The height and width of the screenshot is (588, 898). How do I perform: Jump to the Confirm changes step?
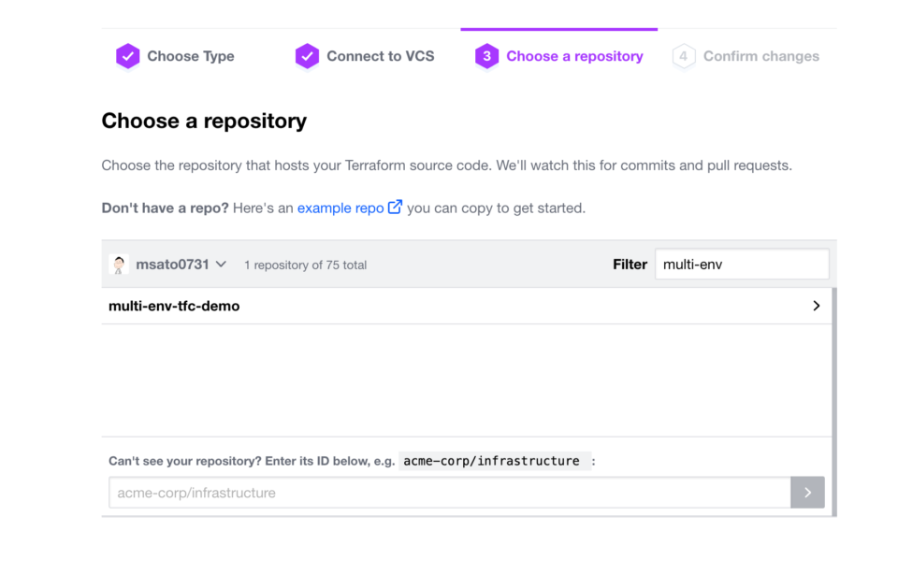[x=761, y=56]
